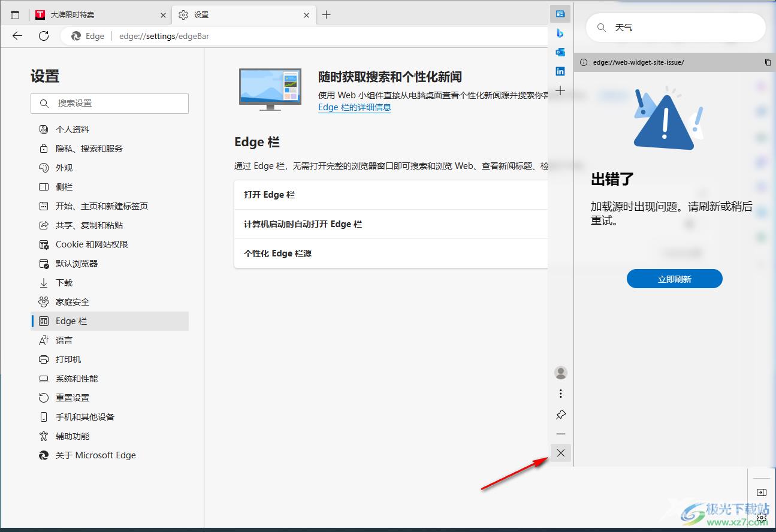The width and height of the screenshot is (776, 532).
Task: Go to 外观 settings
Action: pyautogui.click(x=110, y=168)
